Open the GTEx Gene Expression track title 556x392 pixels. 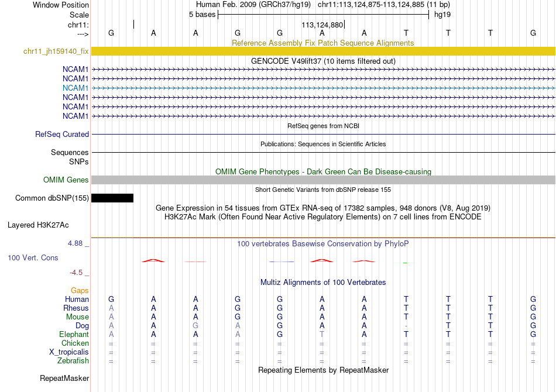323,208
